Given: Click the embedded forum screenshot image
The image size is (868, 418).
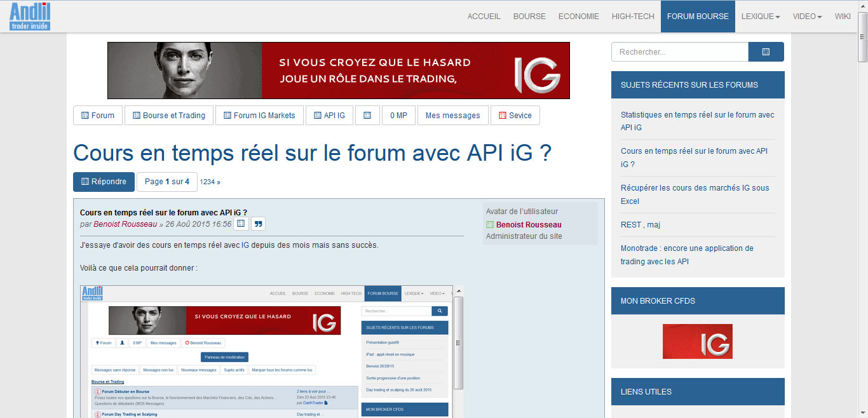Looking at the screenshot, I should (272, 351).
